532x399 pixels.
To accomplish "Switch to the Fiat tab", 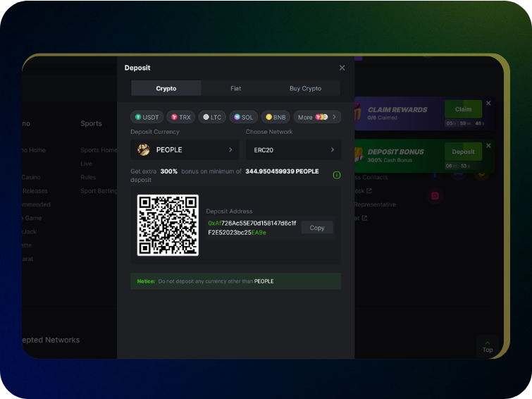I will pos(236,88).
